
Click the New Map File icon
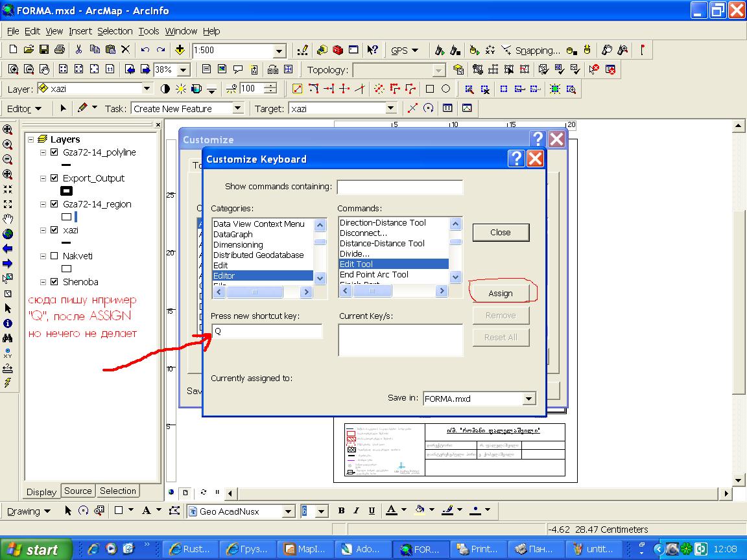pos(14,49)
